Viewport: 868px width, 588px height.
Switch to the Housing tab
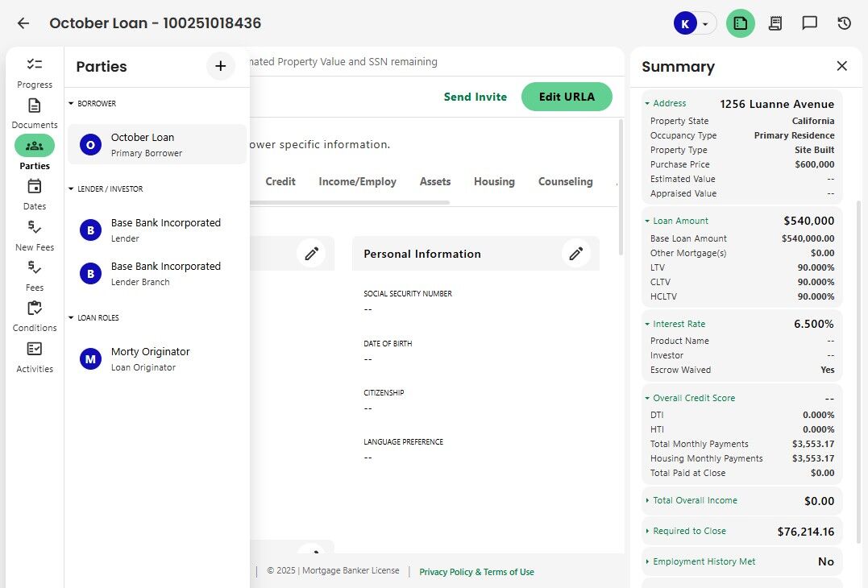494,182
